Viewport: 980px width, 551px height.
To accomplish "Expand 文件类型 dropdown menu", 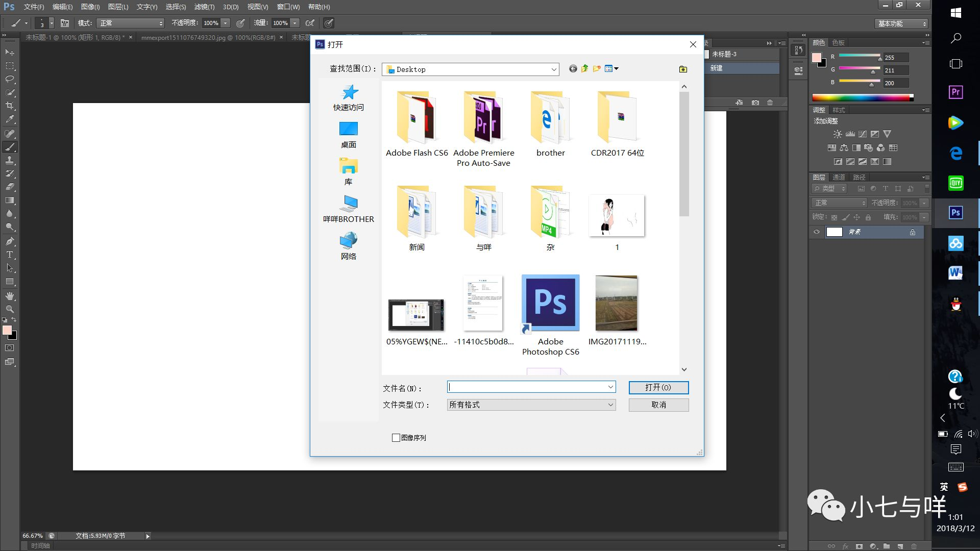I will [609, 405].
